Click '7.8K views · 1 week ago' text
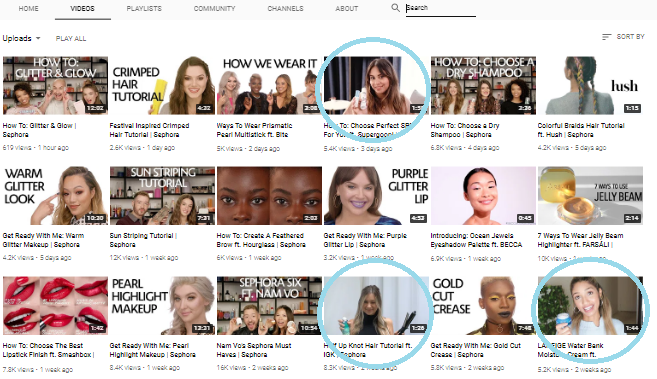 click(x=38, y=369)
